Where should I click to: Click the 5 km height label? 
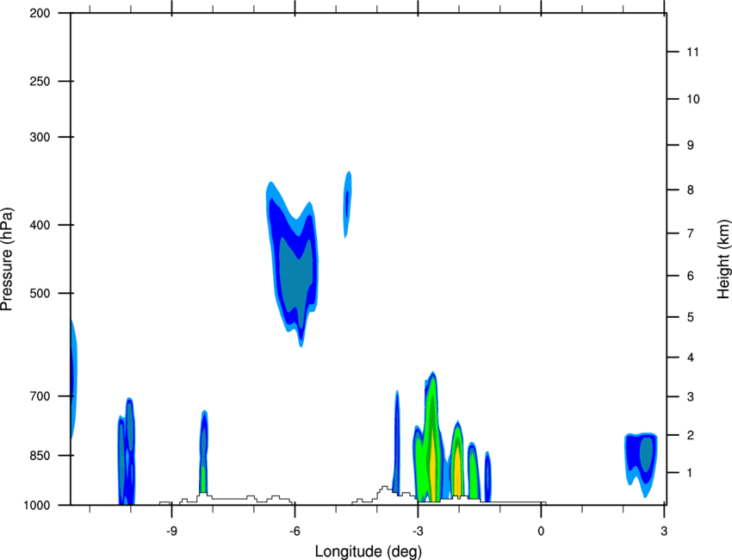(691, 318)
